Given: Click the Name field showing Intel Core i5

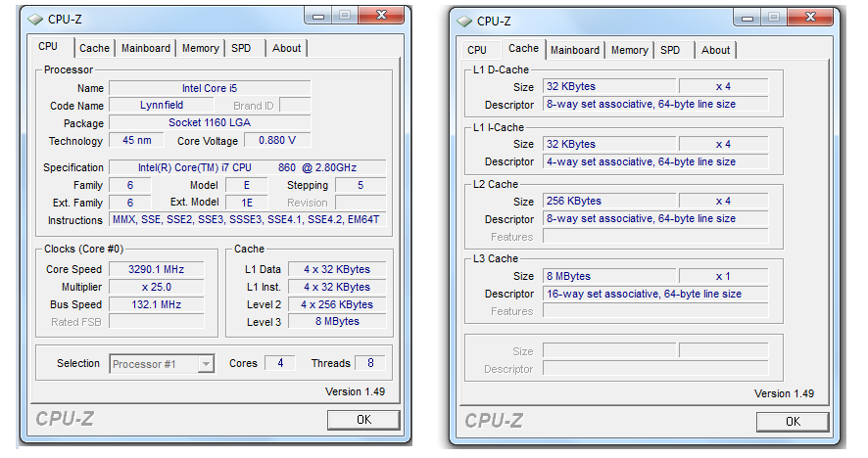Looking at the screenshot, I should click(x=210, y=88).
